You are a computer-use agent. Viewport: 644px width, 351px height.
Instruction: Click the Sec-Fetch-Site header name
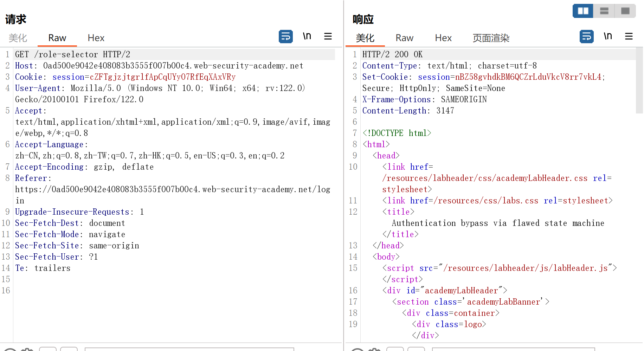[47, 246]
